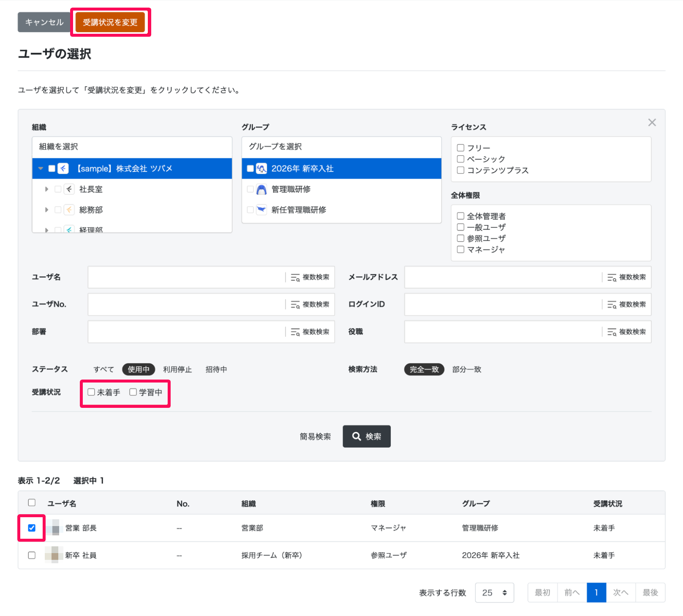The image size is (683, 616).
Task: Focus the 役職 input field
Action: pos(503,332)
